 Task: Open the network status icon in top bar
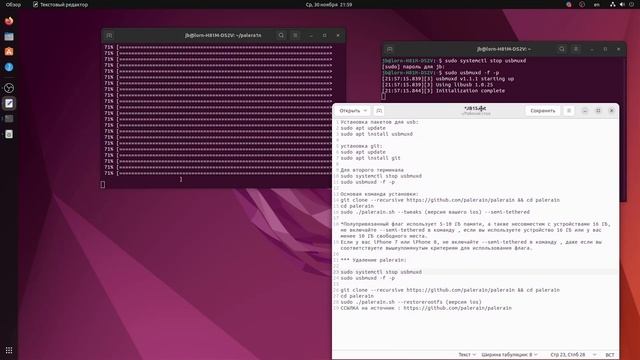tap(613, 4)
